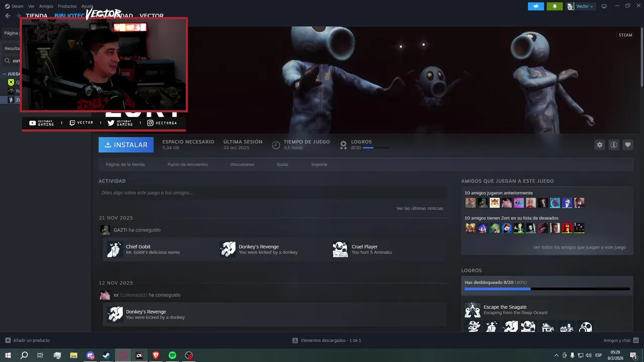The image size is (644, 362).
Task: Open the Steam announcements megaphone button
Action: (536, 6)
